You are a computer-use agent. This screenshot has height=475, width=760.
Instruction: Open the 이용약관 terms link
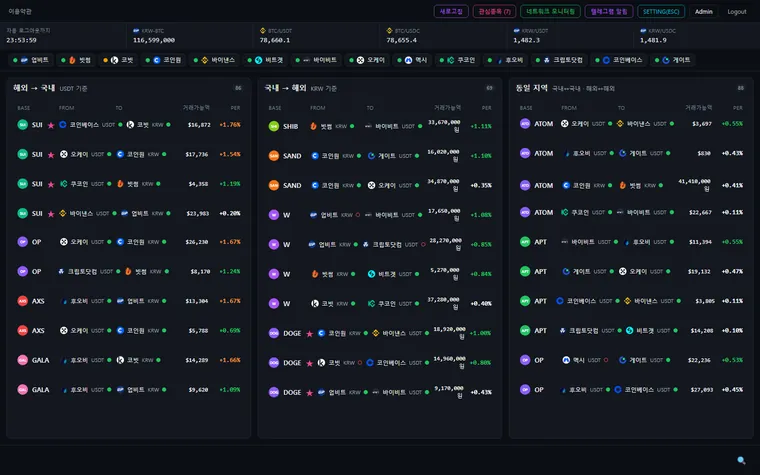tap(20, 11)
